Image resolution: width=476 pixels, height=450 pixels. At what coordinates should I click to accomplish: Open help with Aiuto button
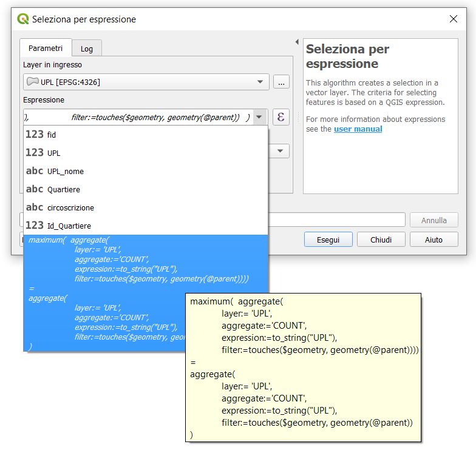433,240
